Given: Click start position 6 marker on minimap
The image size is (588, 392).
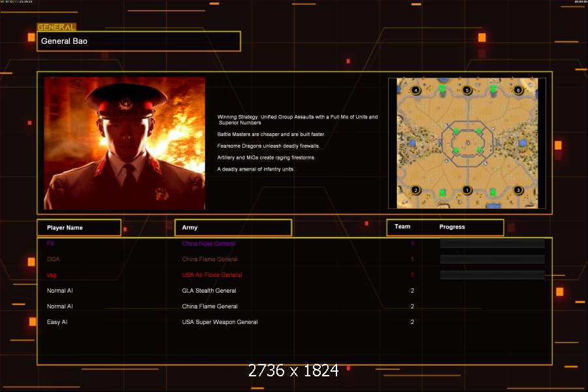Looking at the screenshot, I should [518, 90].
